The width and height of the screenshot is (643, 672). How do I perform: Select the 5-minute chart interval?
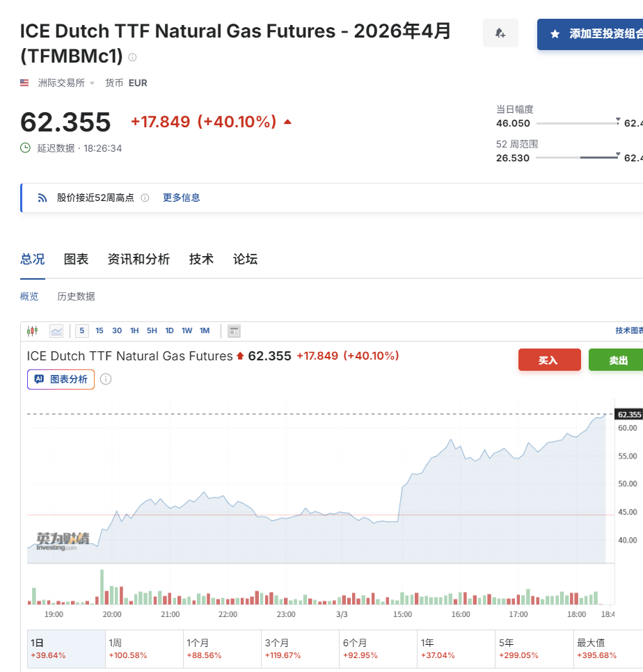point(82,331)
